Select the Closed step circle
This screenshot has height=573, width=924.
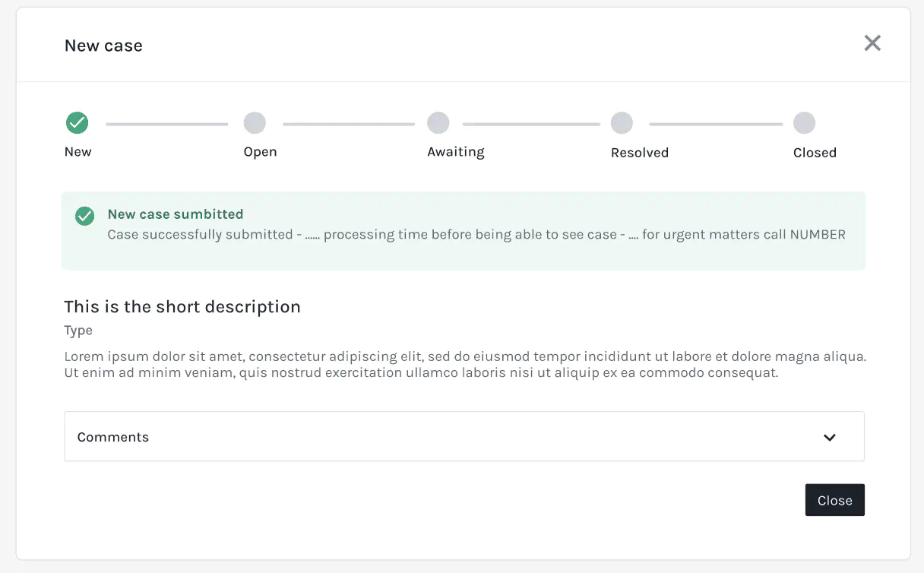click(804, 122)
